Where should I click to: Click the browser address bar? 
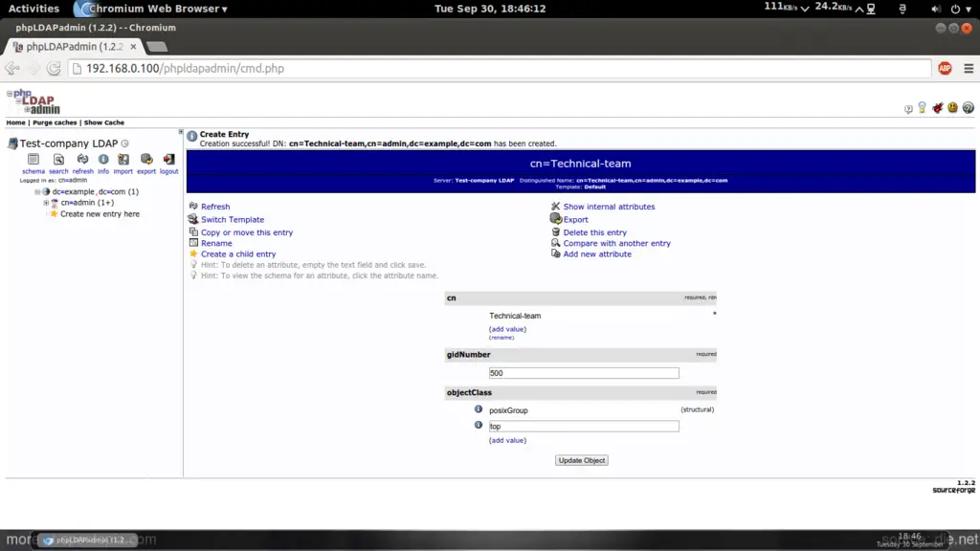500,69
